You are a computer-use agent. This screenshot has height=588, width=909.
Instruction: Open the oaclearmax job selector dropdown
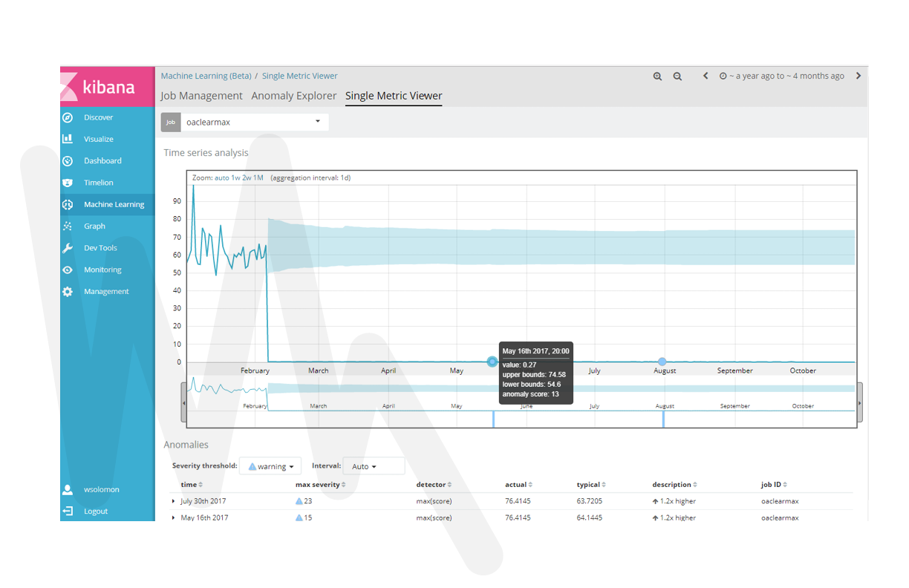point(319,122)
